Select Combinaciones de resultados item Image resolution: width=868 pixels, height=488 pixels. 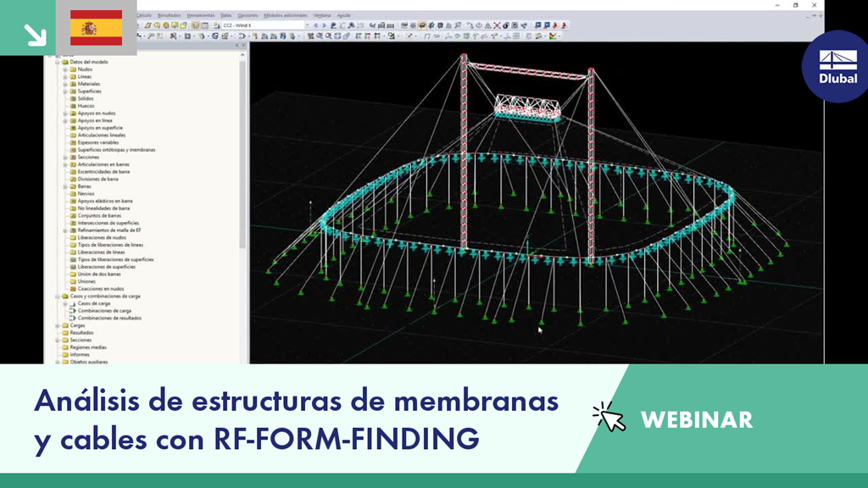tap(109, 319)
